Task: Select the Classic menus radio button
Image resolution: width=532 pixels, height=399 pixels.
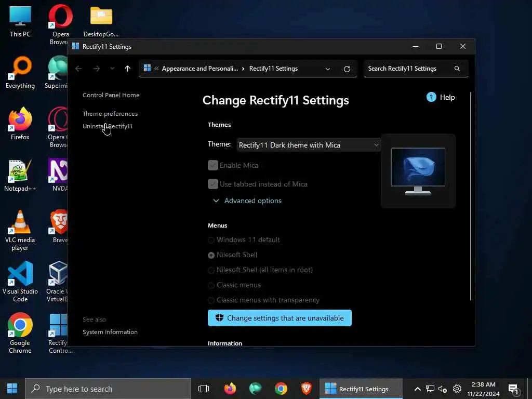Action: (211, 285)
